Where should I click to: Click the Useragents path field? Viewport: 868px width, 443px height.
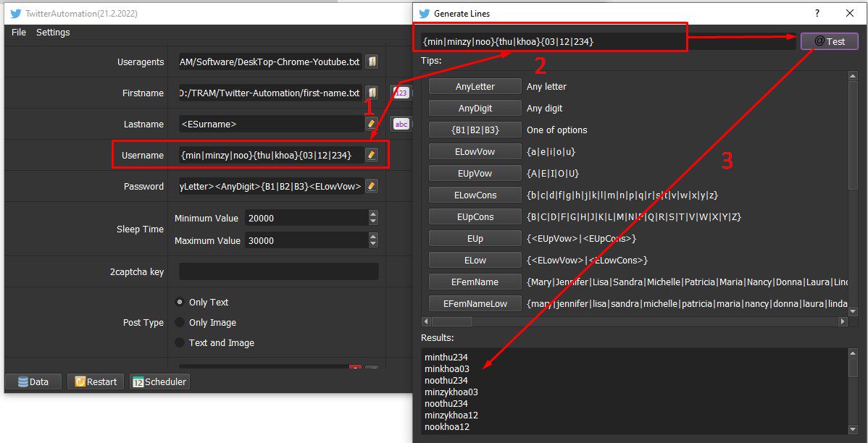[x=271, y=62]
